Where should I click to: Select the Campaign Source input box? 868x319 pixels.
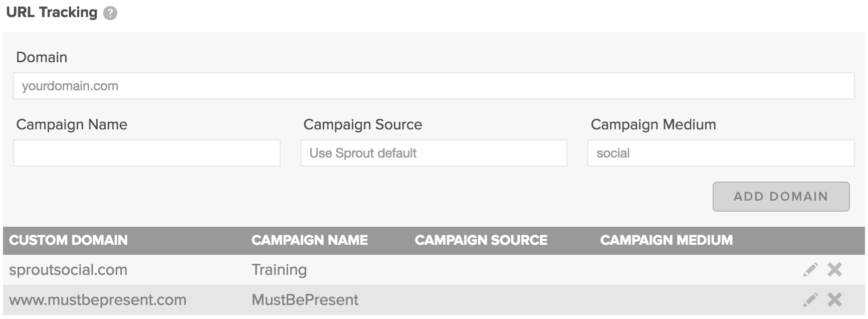point(434,153)
